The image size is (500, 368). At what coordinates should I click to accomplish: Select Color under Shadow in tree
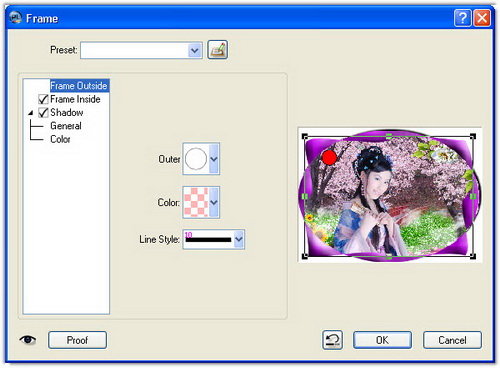point(60,139)
